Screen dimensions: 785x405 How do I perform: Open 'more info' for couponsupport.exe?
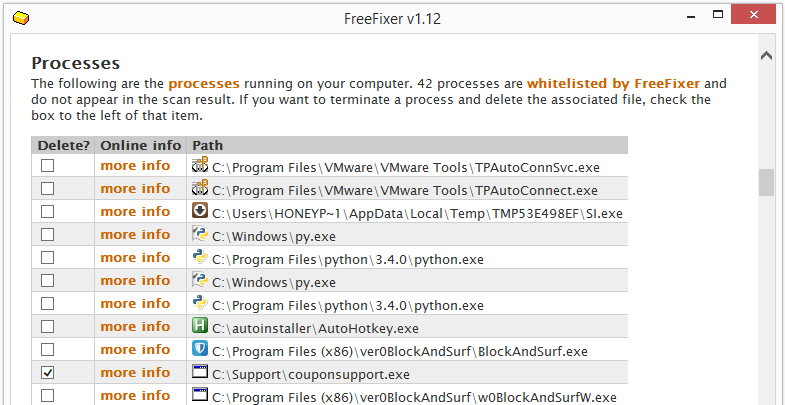tap(135, 372)
